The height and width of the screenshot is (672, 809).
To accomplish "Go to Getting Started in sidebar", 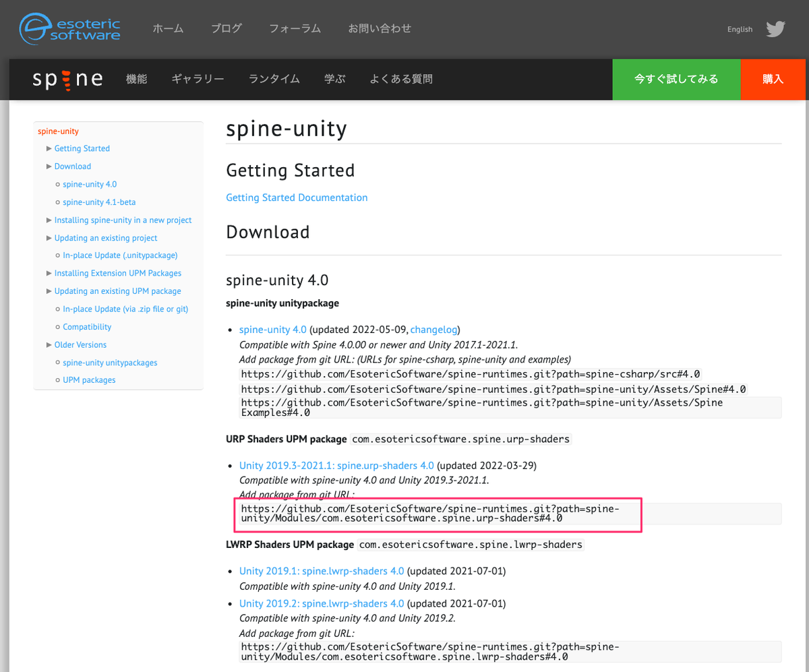I will pos(82,148).
